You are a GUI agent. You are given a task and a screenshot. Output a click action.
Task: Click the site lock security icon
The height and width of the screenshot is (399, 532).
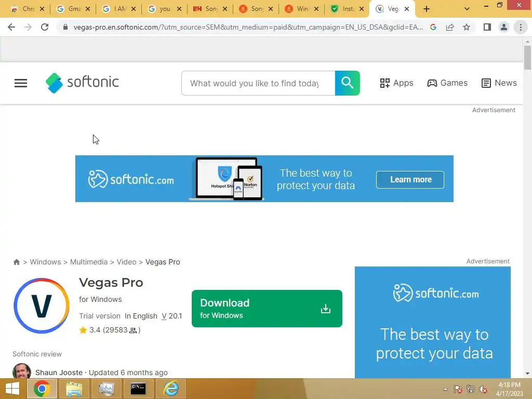(x=65, y=27)
